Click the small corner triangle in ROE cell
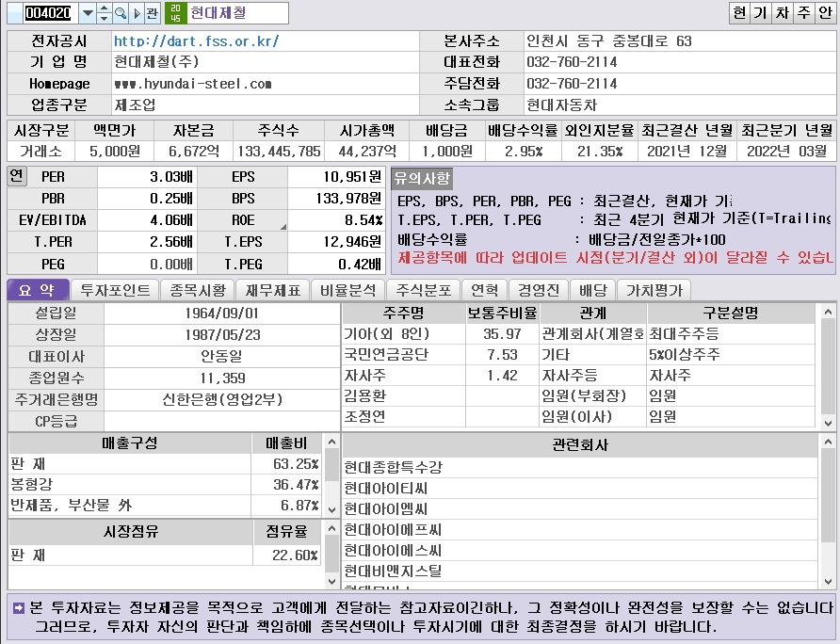 tap(283, 227)
